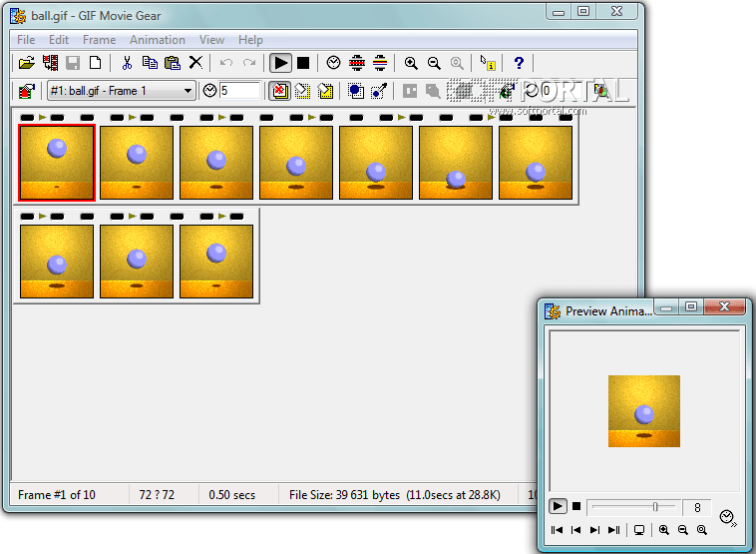The width and height of the screenshot is (756, 554).
Task: Click the loop count circular arrow icon
Action: tap(532, 90)
